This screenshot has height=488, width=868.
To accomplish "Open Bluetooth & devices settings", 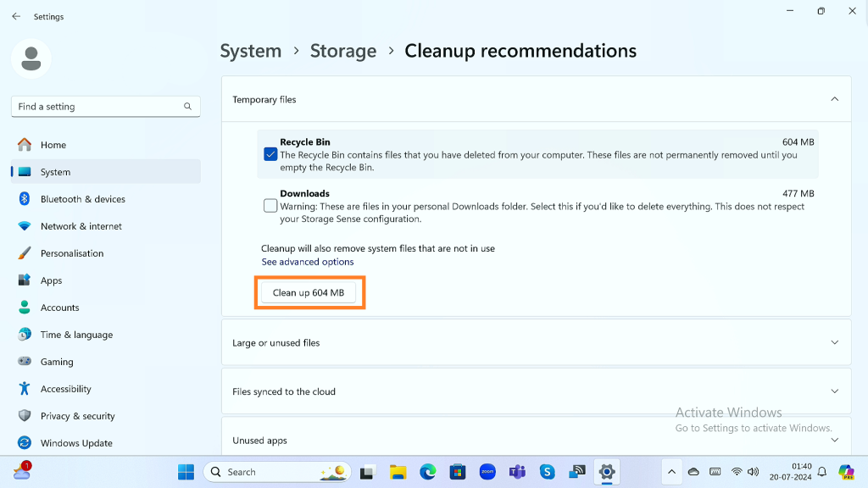I will coord(82,199).
